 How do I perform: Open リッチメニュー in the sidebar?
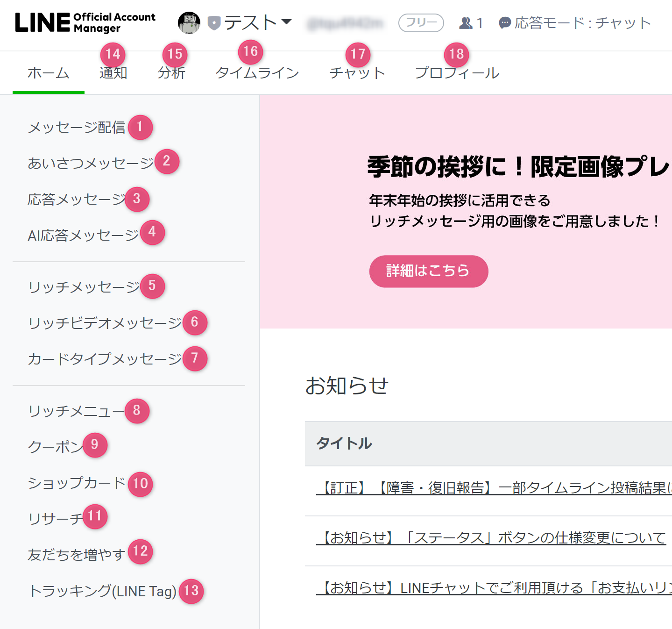point(77,411)
